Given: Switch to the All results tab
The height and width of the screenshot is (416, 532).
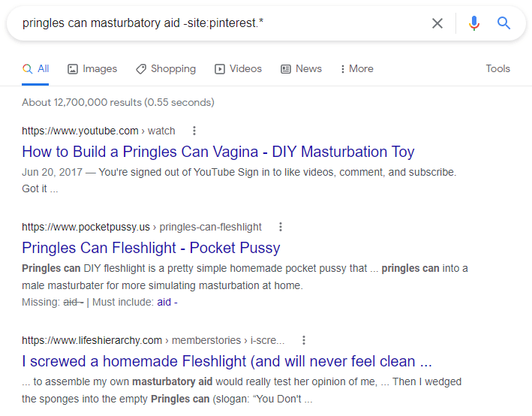Looking at the screenshot, I should click(36, 69).
